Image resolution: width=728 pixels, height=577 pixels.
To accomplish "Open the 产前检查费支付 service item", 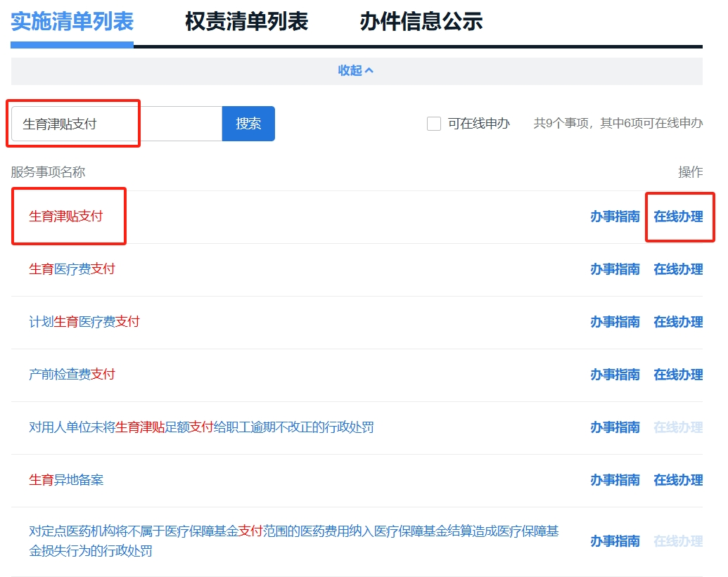I will 72,375.
